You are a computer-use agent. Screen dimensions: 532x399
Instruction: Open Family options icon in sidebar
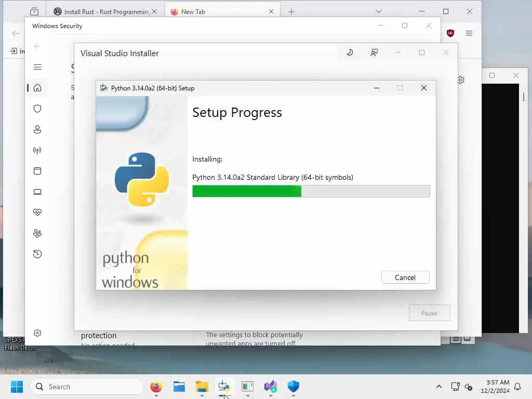37,233
